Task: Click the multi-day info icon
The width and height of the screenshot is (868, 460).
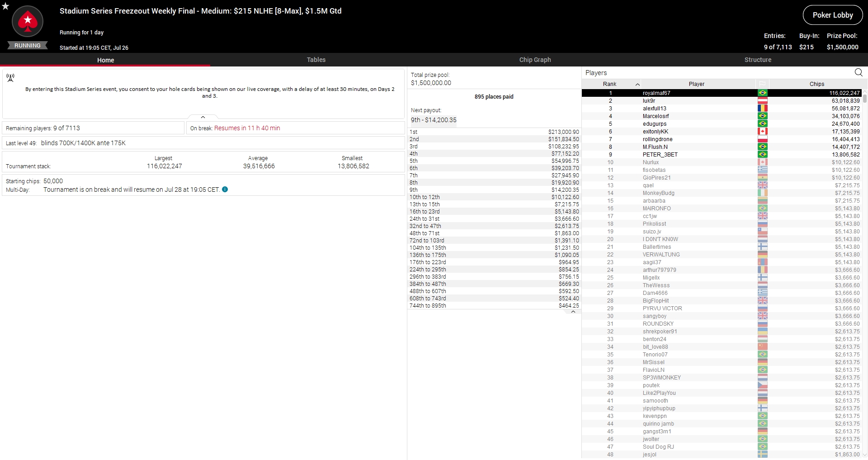Action: 225,190
